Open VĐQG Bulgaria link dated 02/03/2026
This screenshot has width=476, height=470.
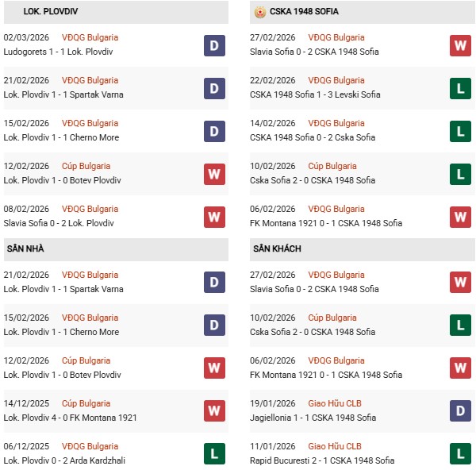coord(89,37)
